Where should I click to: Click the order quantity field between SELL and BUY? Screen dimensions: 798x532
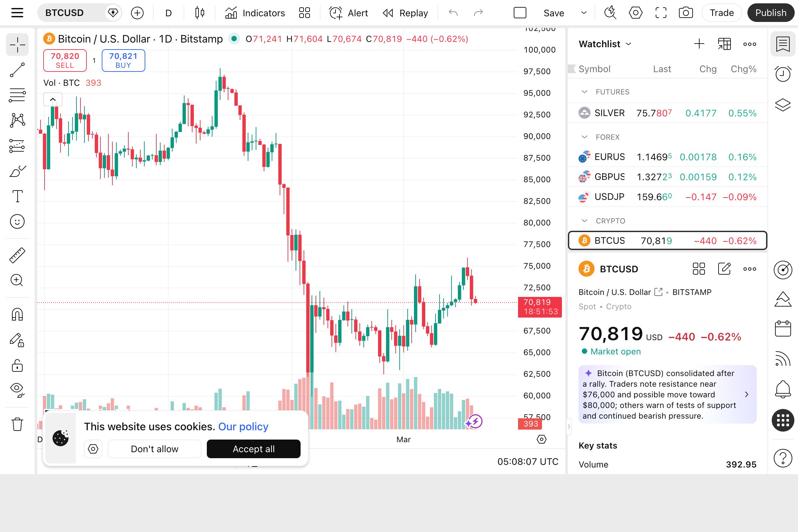94,61
